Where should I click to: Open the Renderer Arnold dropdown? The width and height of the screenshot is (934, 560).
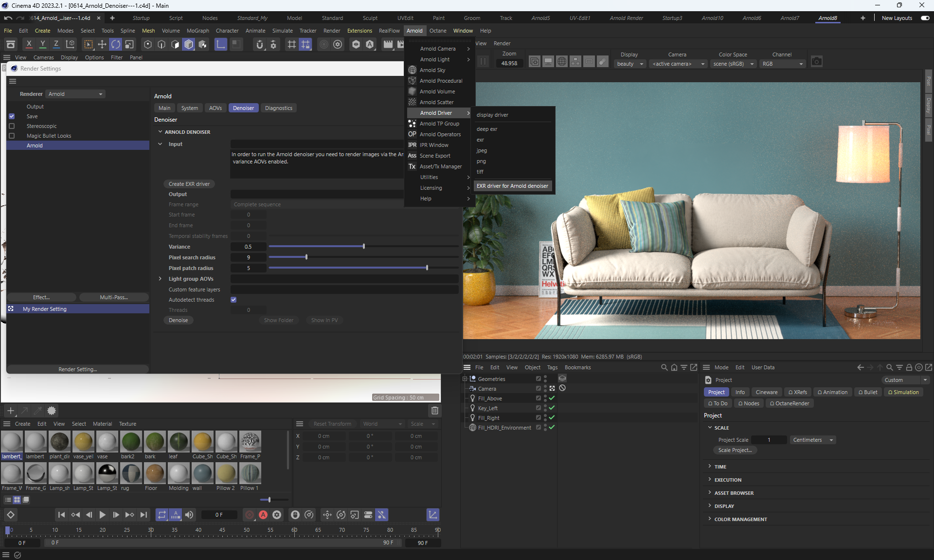coord(75,94)
